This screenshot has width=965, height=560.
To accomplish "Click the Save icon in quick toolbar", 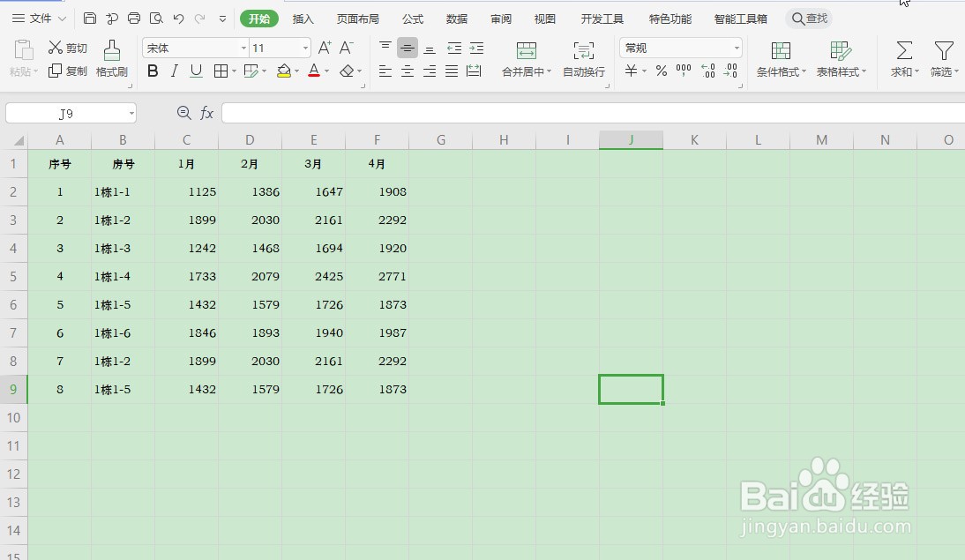I will pyautogui.click(x=90, y=19).
